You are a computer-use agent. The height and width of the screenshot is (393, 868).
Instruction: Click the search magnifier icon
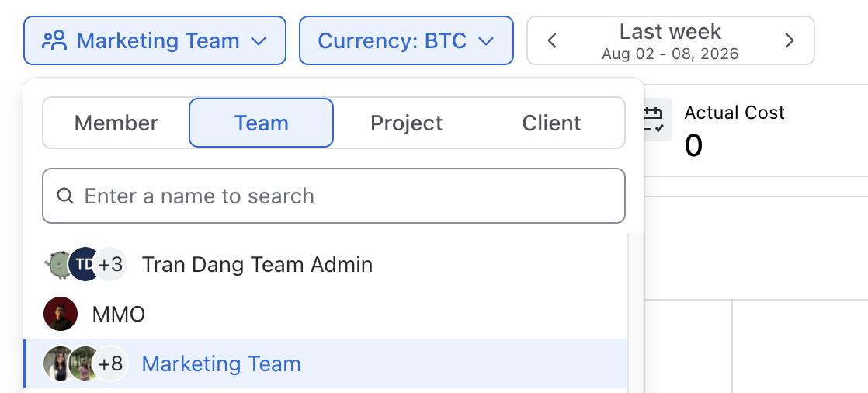pos(65,196)
